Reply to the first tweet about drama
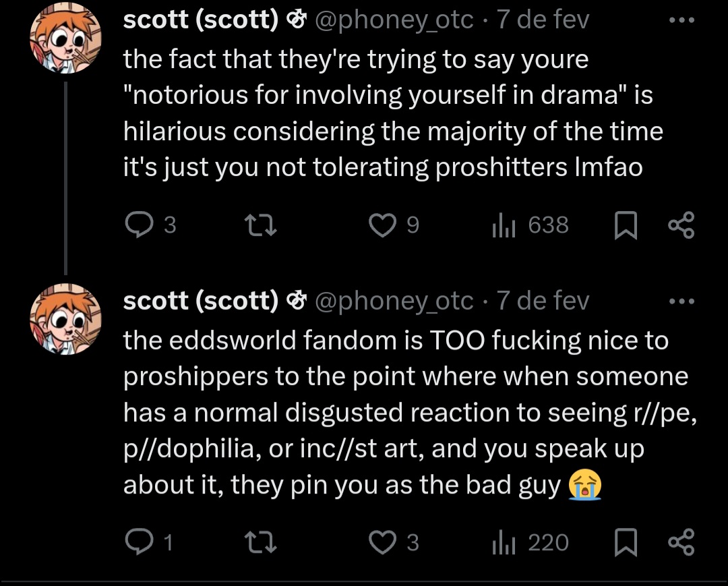 coord(140,225)
